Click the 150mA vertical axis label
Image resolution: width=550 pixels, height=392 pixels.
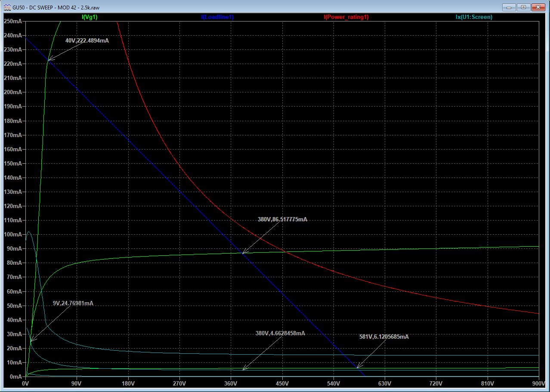[12, 163]
